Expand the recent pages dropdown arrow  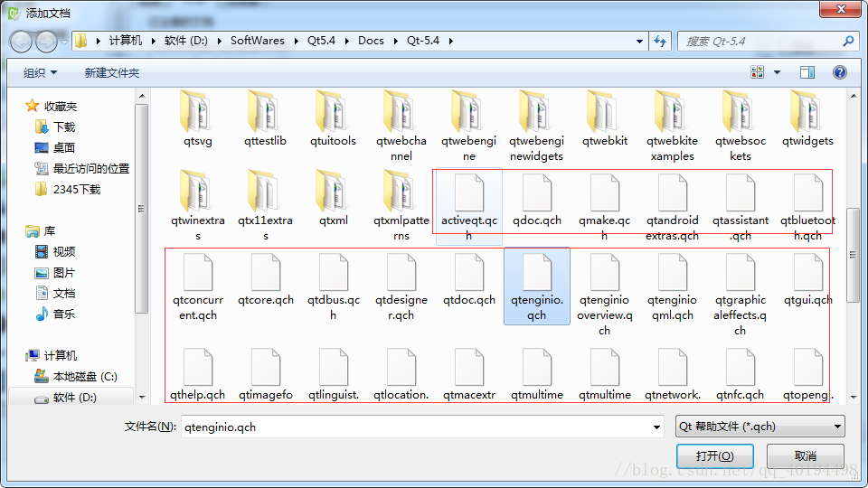pyautogui.click(x=64, y=42)
